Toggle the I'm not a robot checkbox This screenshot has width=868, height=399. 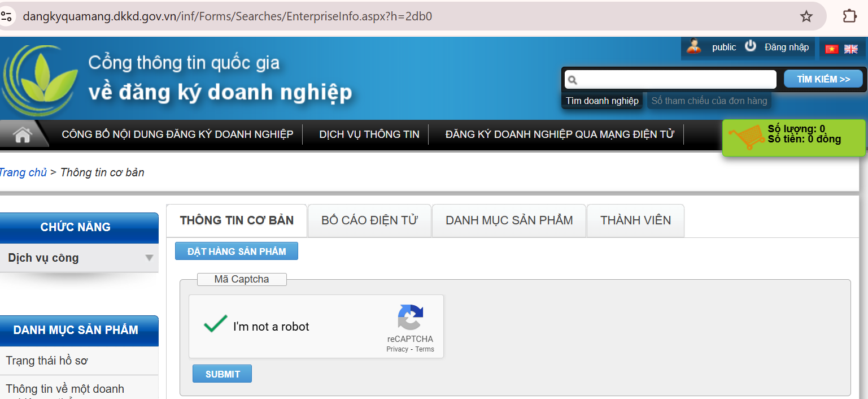(x=216, y=324)
